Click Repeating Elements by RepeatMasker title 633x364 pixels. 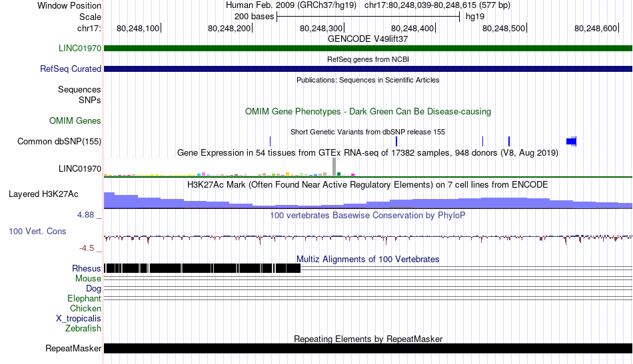pos(368,339)
